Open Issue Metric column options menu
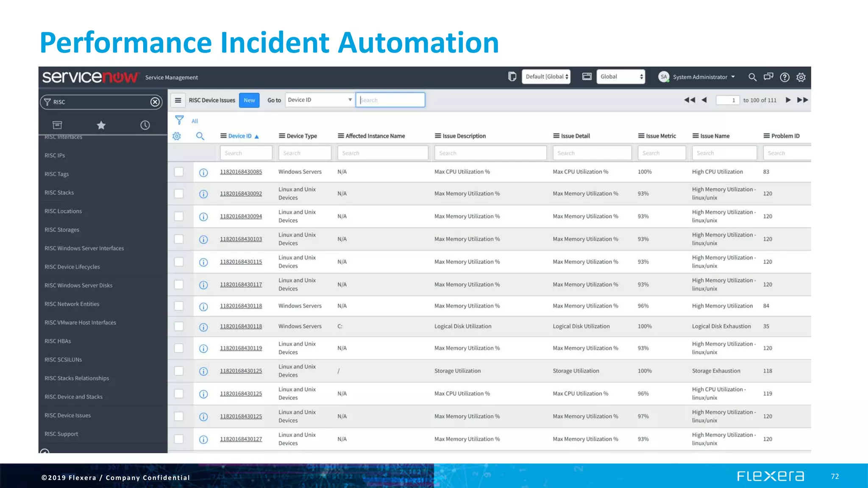868x488 pixels. (641, 136)
